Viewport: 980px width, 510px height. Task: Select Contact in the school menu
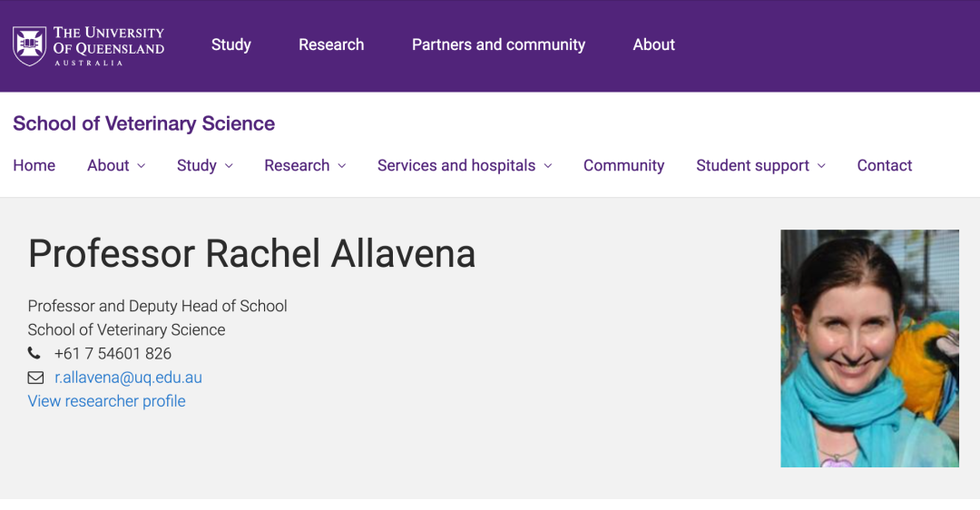coord(885,166)
